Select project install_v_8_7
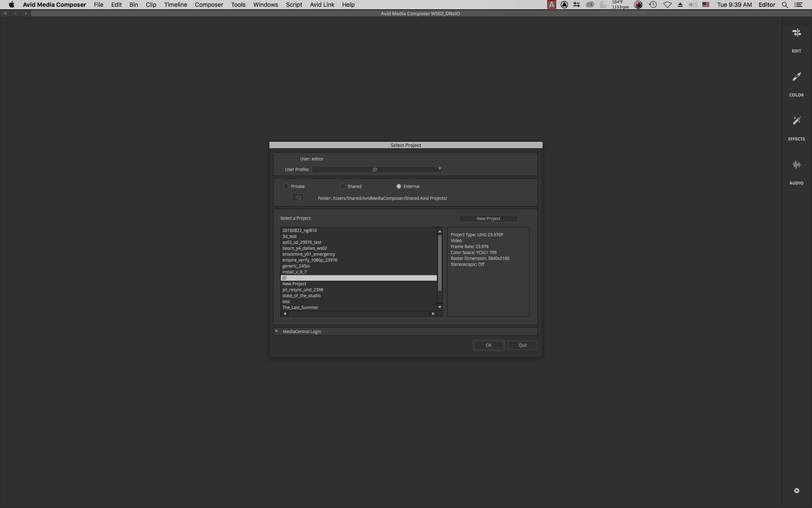 (x=359, y=272)
